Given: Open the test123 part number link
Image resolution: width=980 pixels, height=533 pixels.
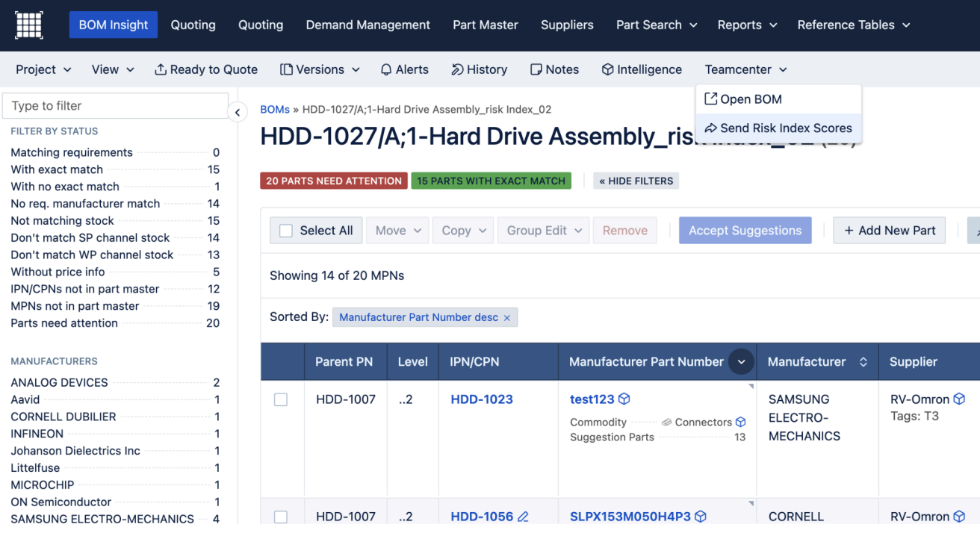Looking at the screenshot, I should (x=592, y=399).
